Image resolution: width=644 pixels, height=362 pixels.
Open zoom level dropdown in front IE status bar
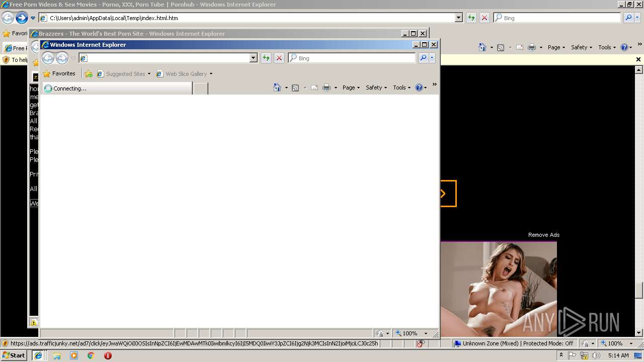[x=426, y=333]
